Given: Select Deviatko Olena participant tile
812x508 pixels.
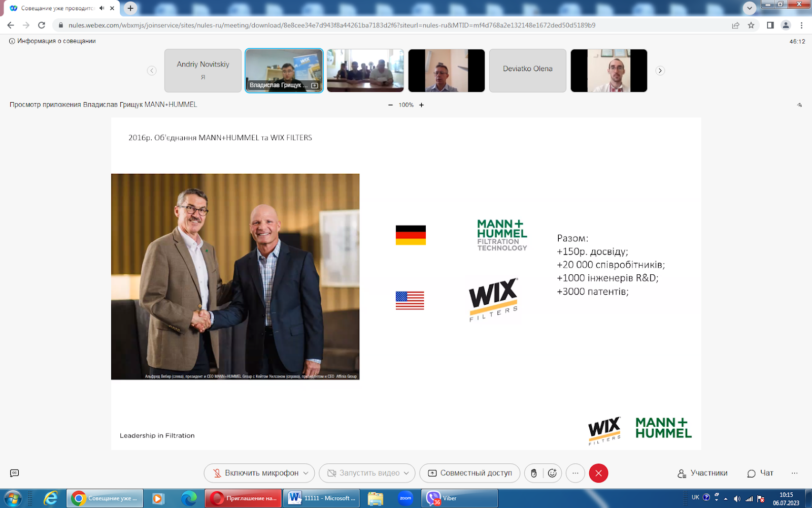Looking at the screenshot, I should (528, 71).
